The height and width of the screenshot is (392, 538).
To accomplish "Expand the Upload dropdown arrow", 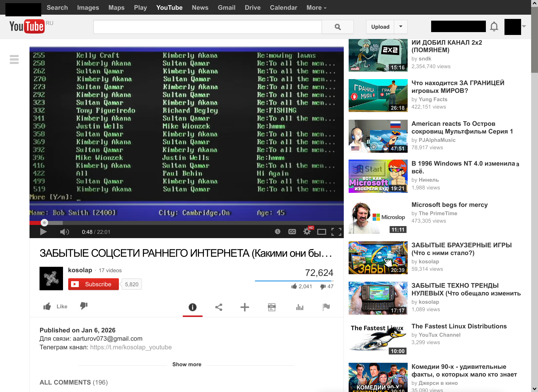I will pyautogui.click(x=400, y=27).
